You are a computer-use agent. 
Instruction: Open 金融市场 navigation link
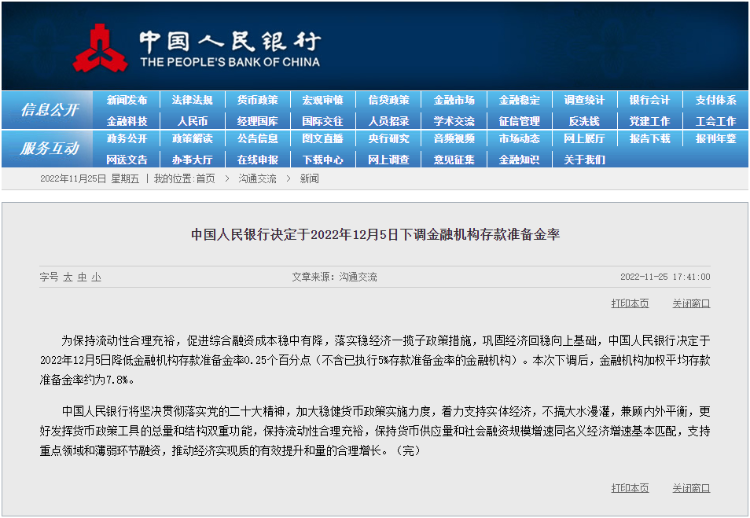pos(454,100)
